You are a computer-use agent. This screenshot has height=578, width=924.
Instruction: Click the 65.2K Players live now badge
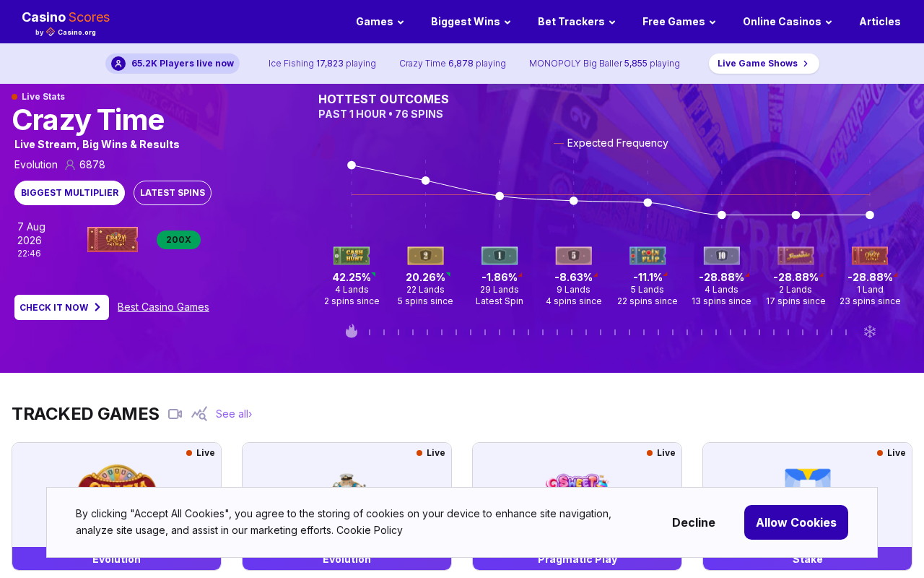click(x=173, y=64)
